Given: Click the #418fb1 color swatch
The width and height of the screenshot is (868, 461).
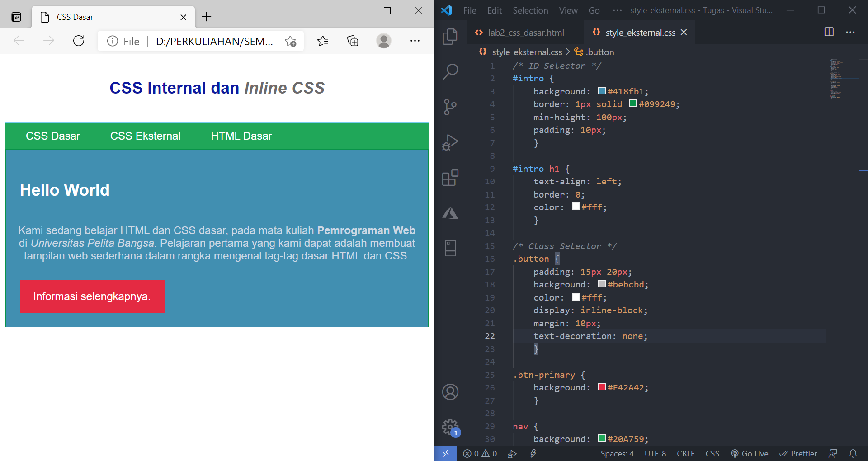Looking at the screenshot, I should coord(602,91).
